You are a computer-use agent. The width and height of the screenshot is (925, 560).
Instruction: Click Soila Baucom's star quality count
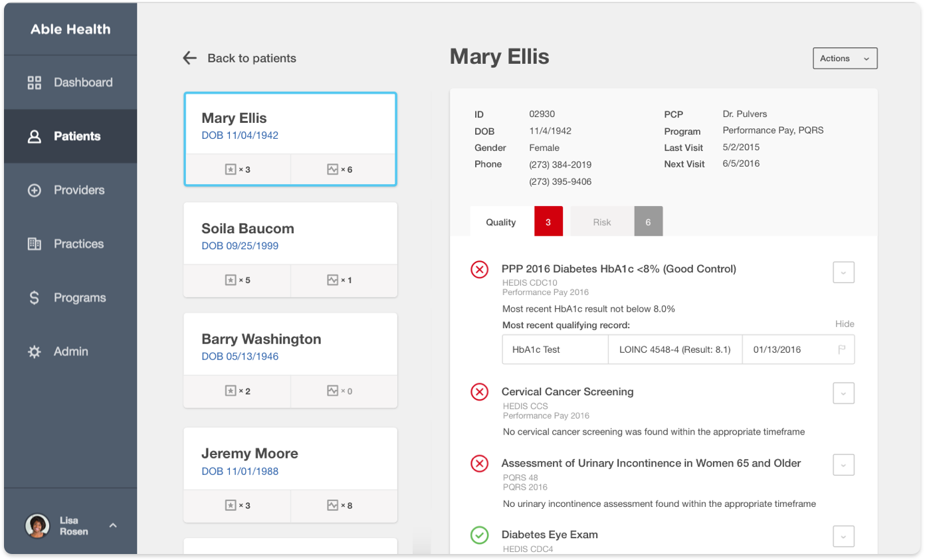[237, 280]
